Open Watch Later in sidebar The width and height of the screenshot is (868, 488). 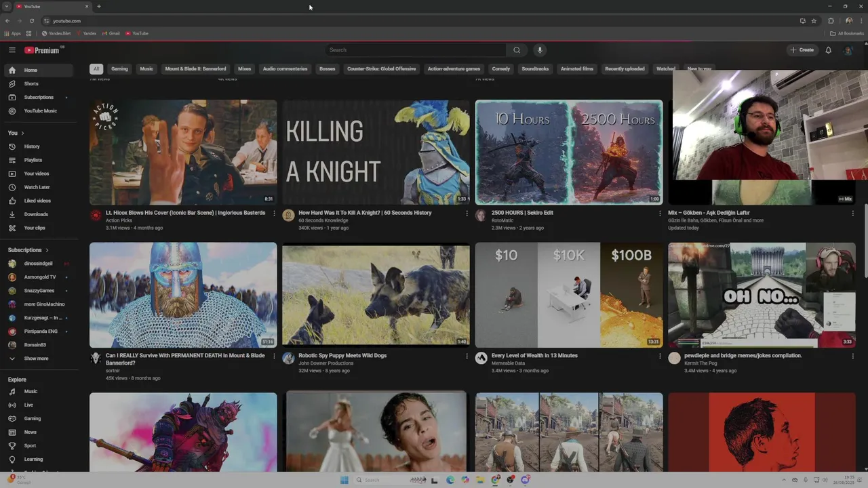coord(38,187)
